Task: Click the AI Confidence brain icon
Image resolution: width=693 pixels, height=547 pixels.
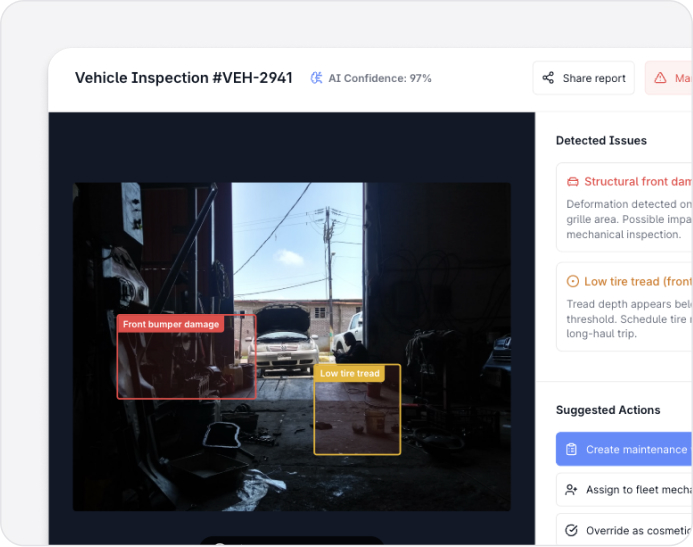Action: pos(316,78)
